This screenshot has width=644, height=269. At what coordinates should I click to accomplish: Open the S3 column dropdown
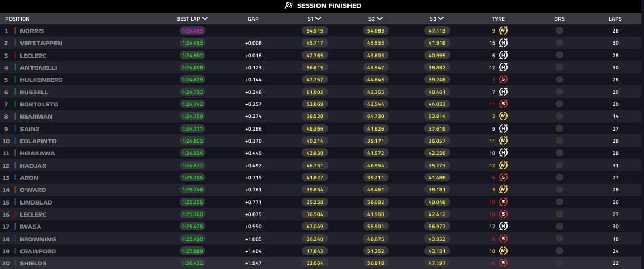tap(441, 18)
